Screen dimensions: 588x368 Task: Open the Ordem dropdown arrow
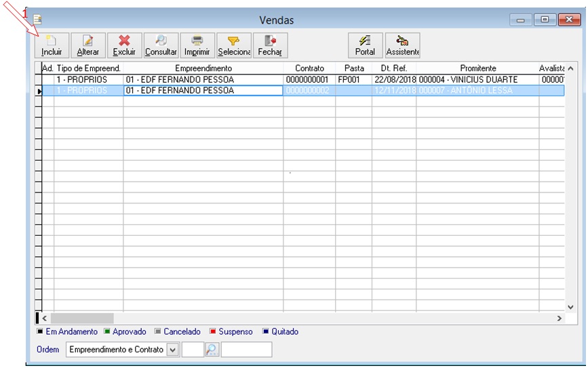(172, 350)
